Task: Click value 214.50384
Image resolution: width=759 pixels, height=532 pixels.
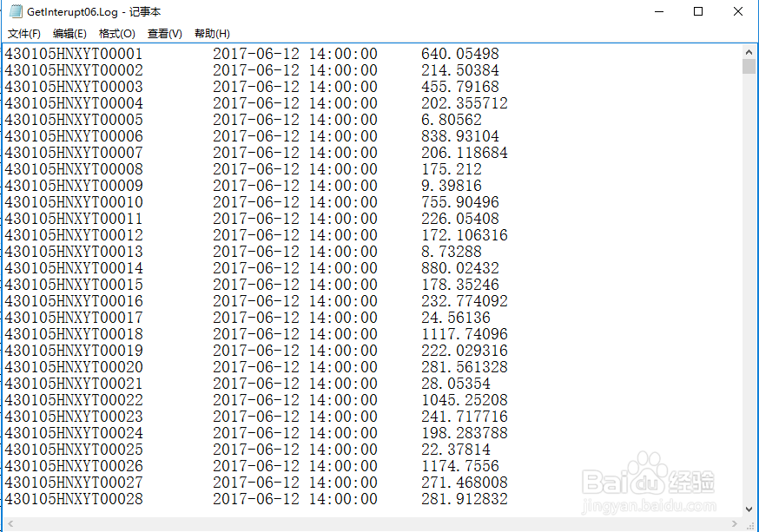Action: coord(460,70)
